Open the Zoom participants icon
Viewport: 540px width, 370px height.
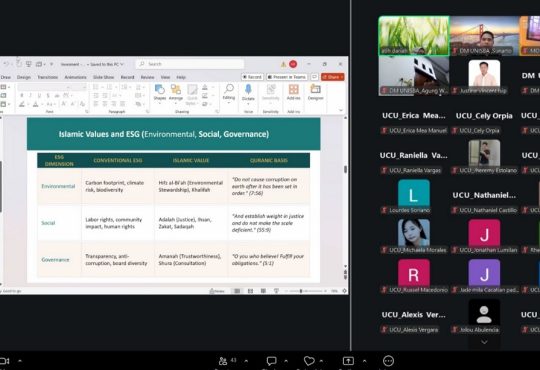(223, 361)
